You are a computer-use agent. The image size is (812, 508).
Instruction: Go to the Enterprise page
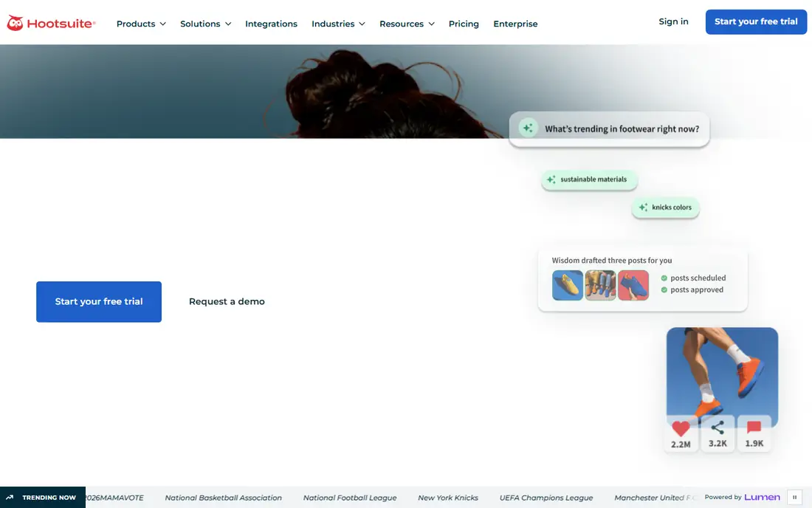[x=515, y=24]
